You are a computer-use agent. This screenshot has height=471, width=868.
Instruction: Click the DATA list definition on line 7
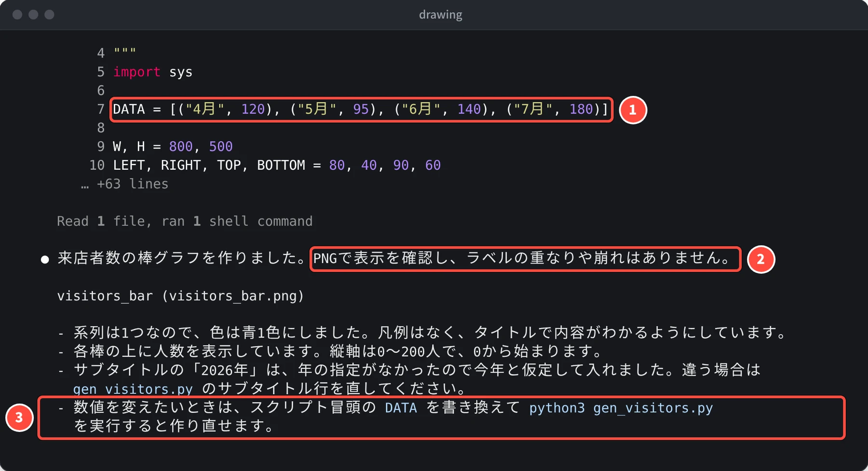click(x=361, y=109)
